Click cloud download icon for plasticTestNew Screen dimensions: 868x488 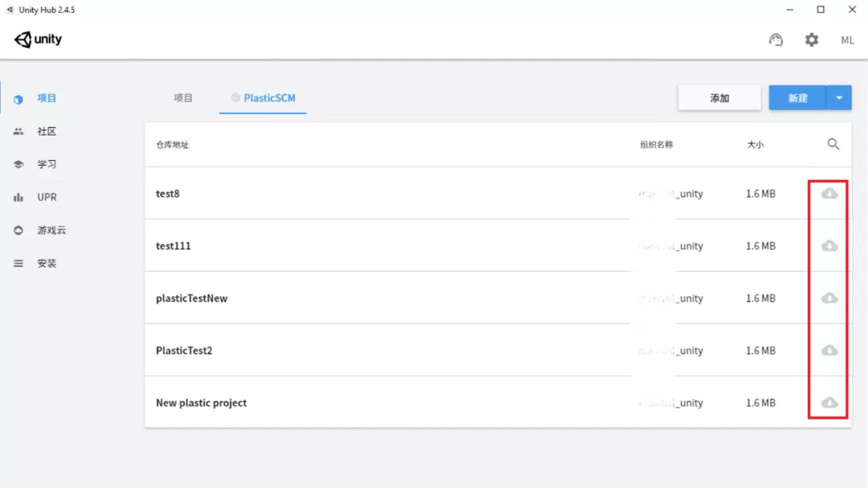click(x=829, y=298)
